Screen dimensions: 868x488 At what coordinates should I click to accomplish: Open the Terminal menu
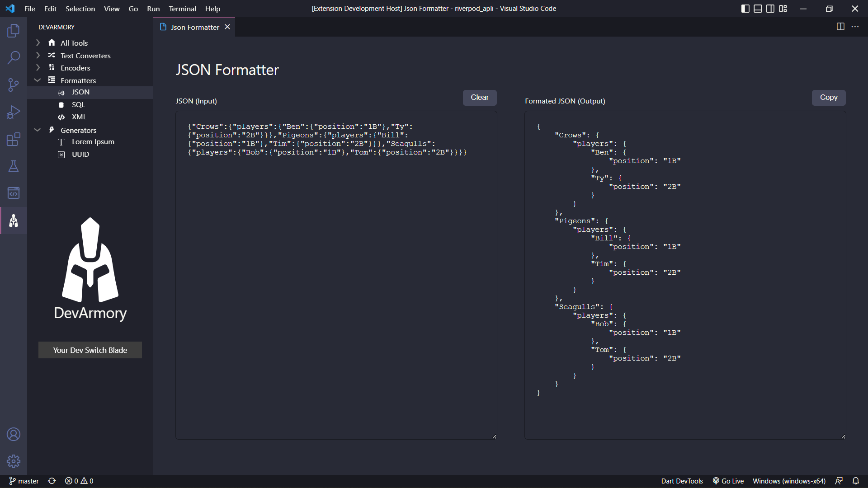coord(183,9)
